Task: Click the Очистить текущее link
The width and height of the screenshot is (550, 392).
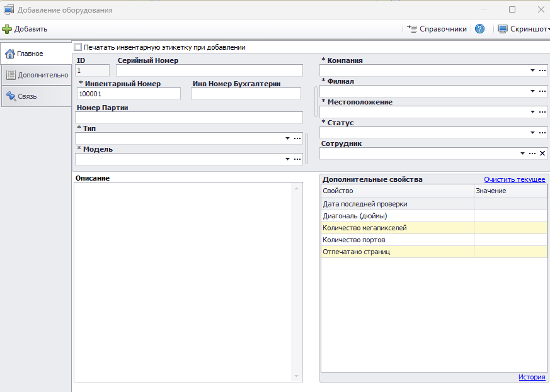Action: [515, 179]
